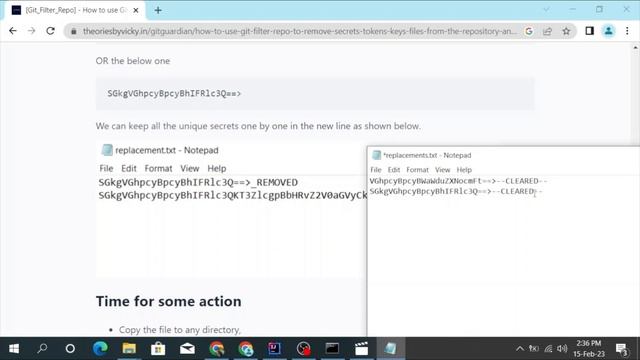Show hidden system tray icons

520,349
